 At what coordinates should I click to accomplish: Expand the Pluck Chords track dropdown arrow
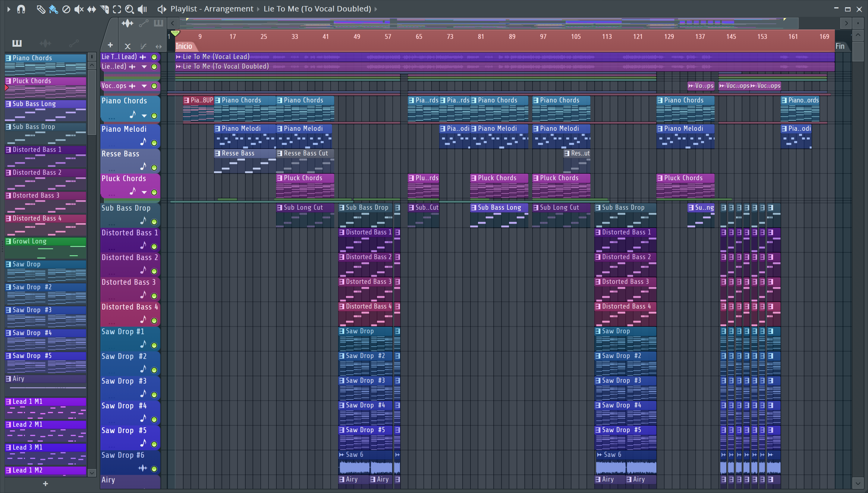(x=144, y=193)
